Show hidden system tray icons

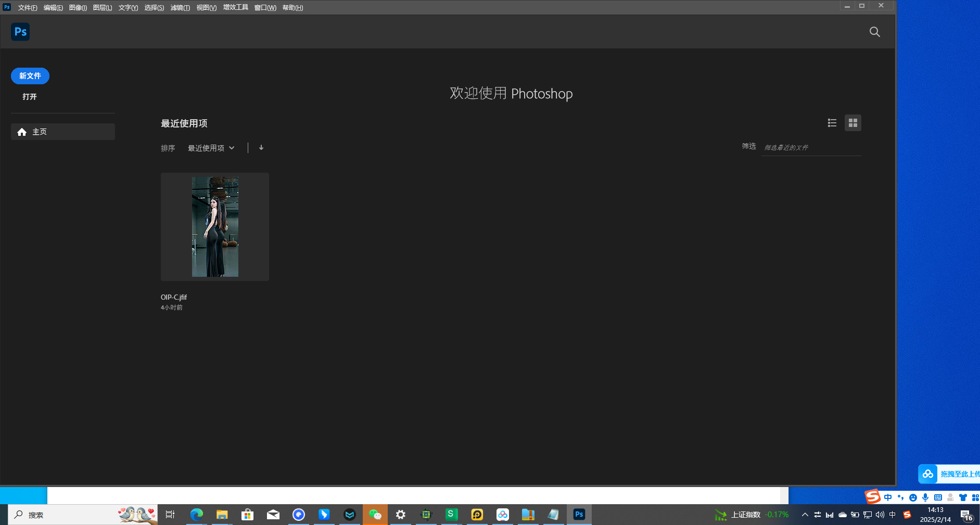click(805, 515)
